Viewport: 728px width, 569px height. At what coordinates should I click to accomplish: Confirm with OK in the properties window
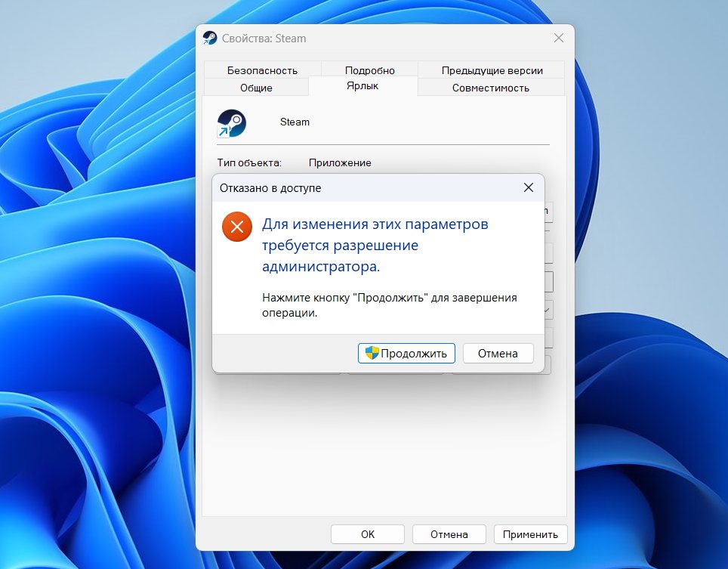[x=368, y=534]
